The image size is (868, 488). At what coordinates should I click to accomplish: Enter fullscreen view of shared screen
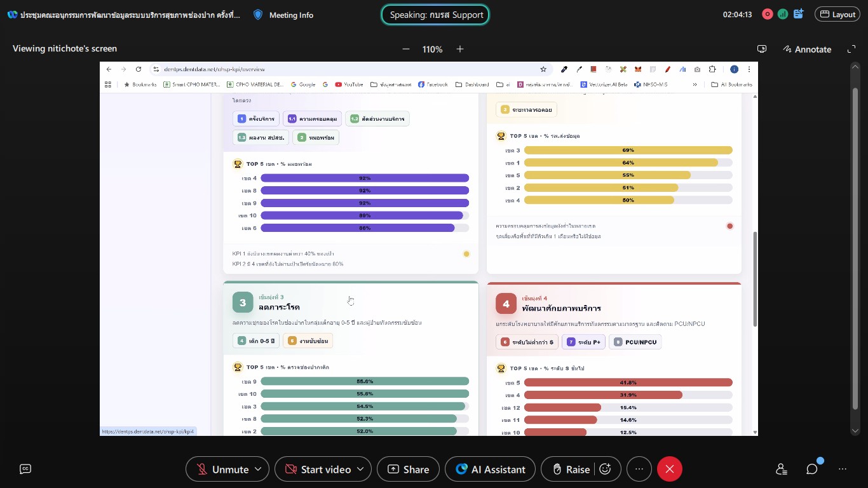pos(851,49)
